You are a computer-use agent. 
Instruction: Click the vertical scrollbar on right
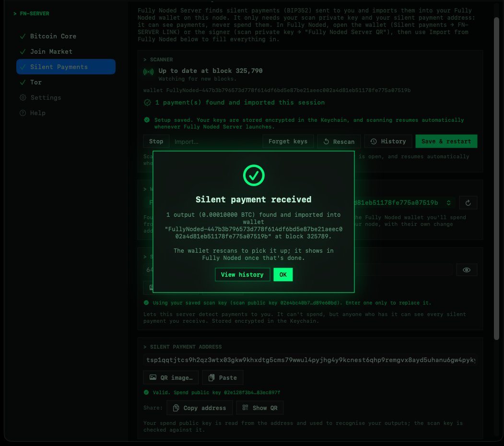pos(497,178)
